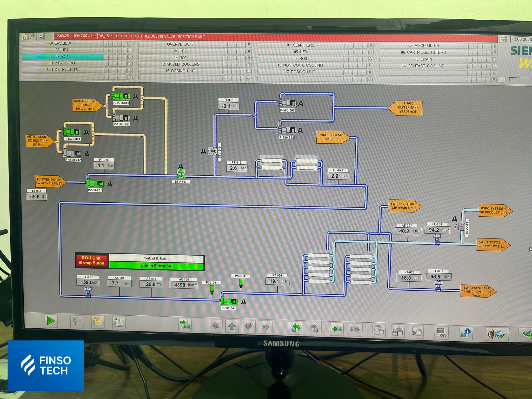The height and width of the screenshot is (399, 532).
Task: Click the Control & Setup button
Action: click(x=156, y=258)
